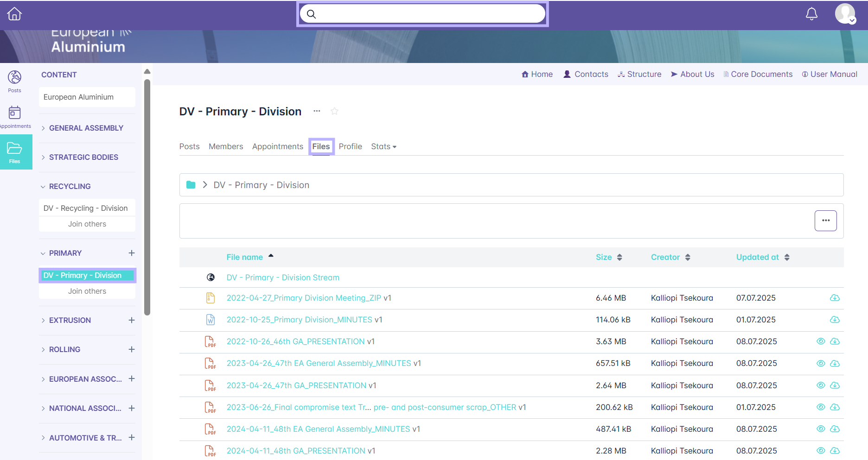Open the user profile avatar menu

[845, 14]
